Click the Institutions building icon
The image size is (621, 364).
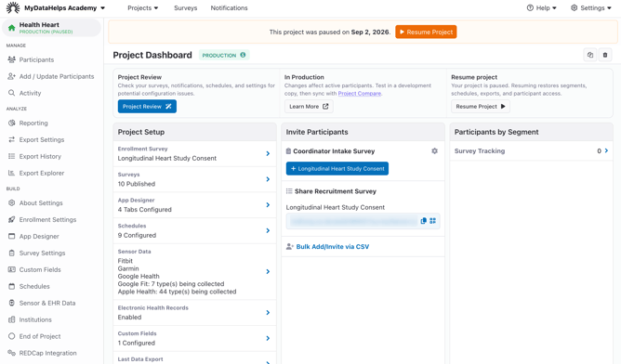(x=11, y=319)
